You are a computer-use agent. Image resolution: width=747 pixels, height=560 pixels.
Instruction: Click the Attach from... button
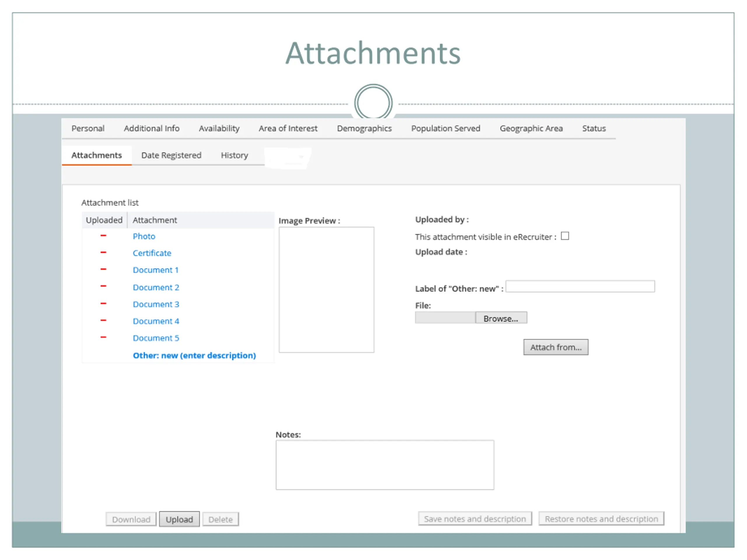(556, 347)
